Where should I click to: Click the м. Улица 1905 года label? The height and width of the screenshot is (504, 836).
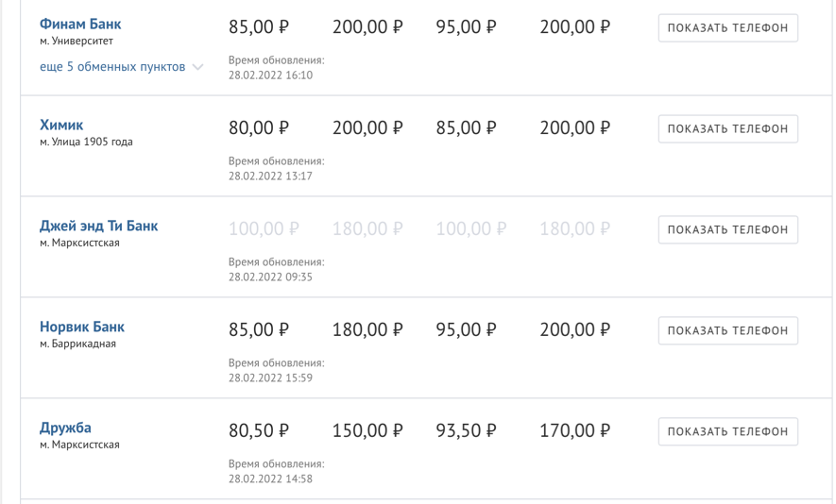[86, 143]
